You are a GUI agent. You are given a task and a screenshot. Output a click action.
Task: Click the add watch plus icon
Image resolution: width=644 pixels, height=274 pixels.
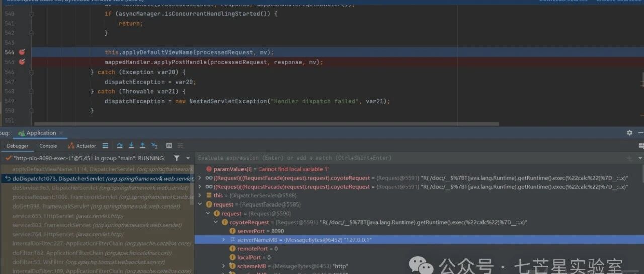point(629,158)
